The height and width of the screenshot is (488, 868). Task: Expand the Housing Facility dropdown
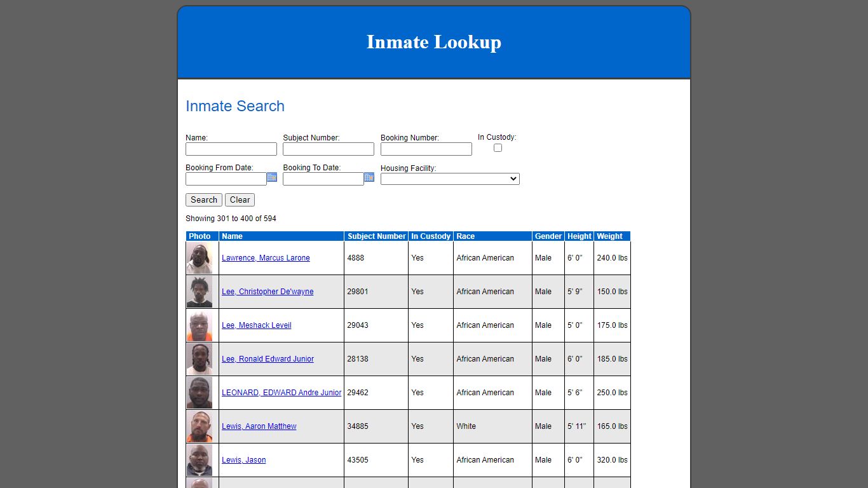(450, 179)
